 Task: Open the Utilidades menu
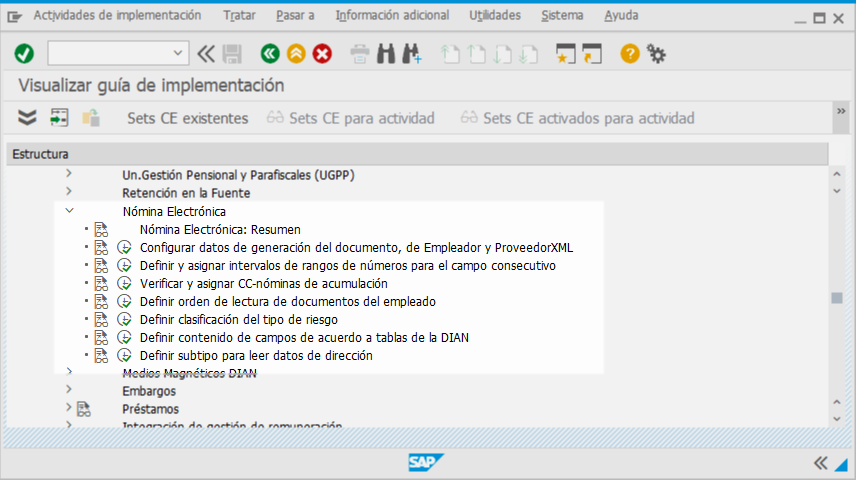coord(495,15)
